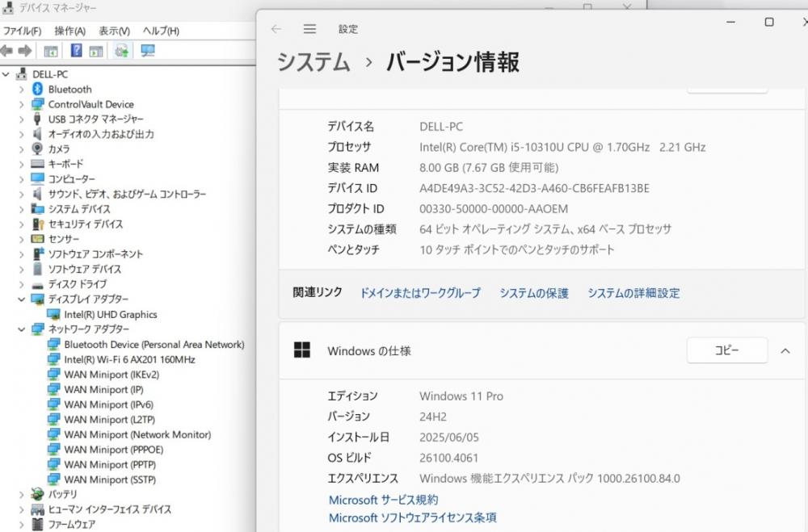Open the Help icon in Device Manager toolbar
Image resolution: width=808 pixels, height=532 pixels.
click(76, 51)
